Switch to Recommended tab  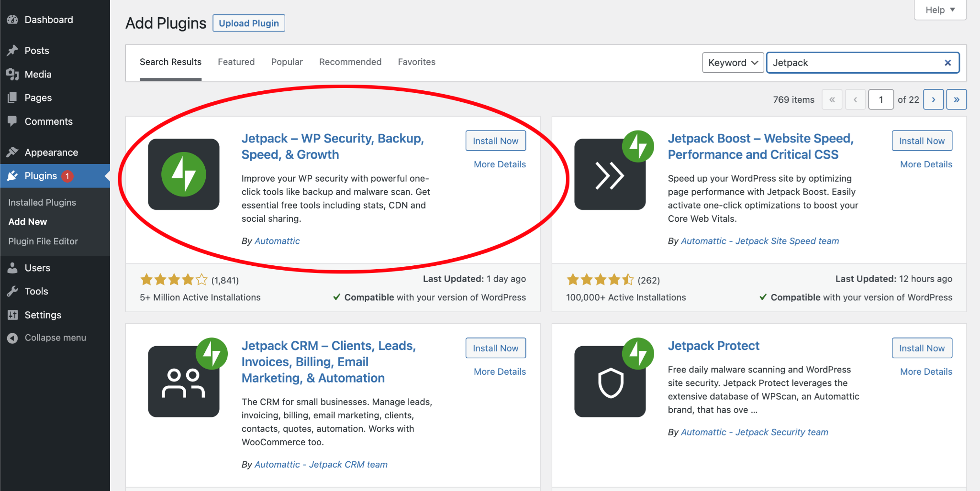tap(350, 62)
